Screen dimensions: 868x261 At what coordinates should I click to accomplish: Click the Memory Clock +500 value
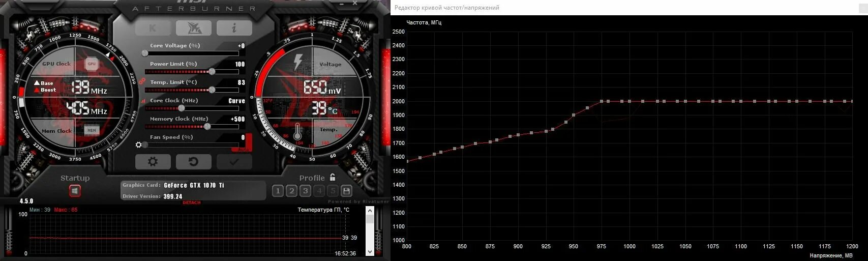[237, 119]
